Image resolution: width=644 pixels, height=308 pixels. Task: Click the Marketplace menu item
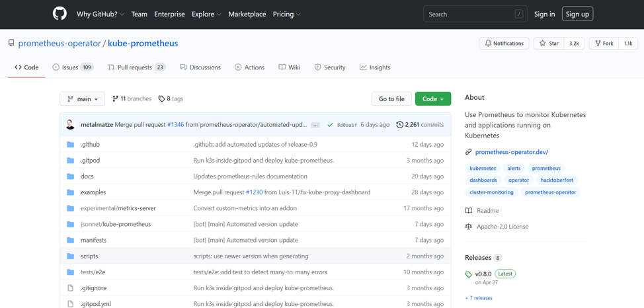tap(247, 14)
